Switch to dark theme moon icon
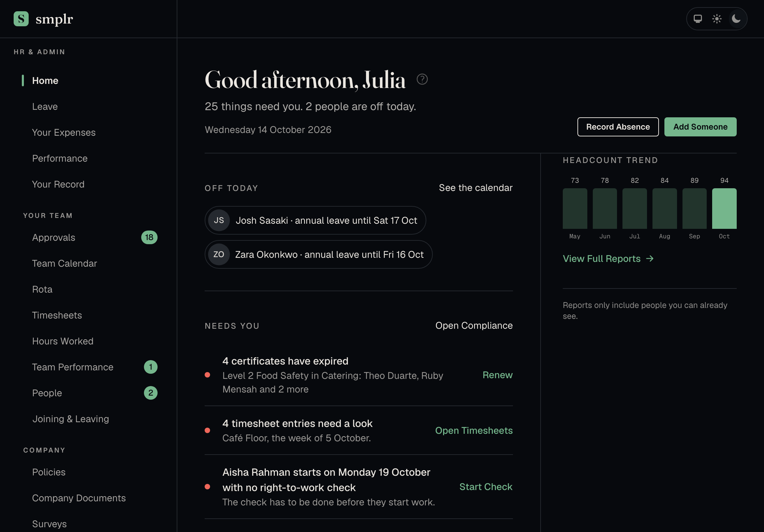The width and height of the screenshot is (764, 532). [736, 19]
